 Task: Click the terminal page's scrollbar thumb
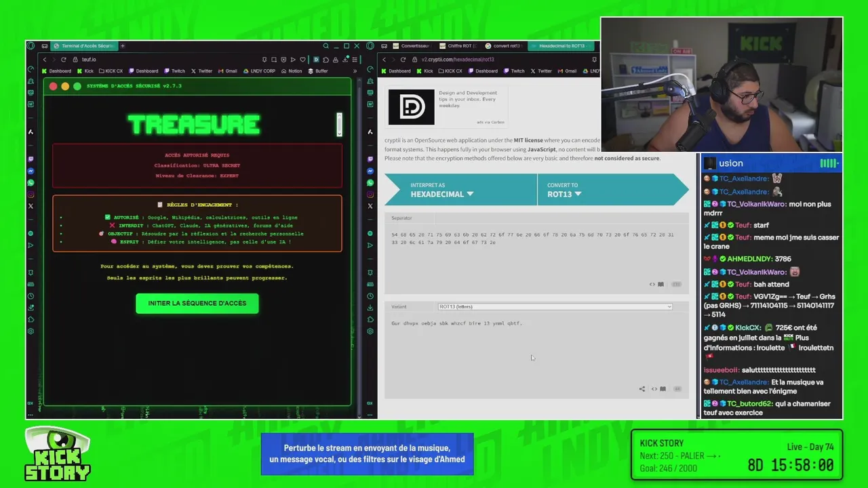339,124
